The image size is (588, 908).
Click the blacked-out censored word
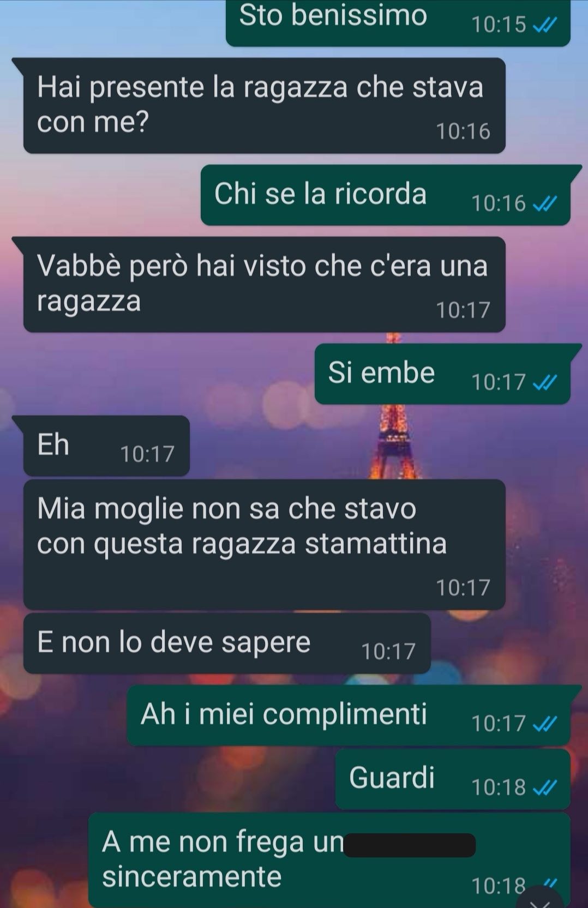point(409,845)
